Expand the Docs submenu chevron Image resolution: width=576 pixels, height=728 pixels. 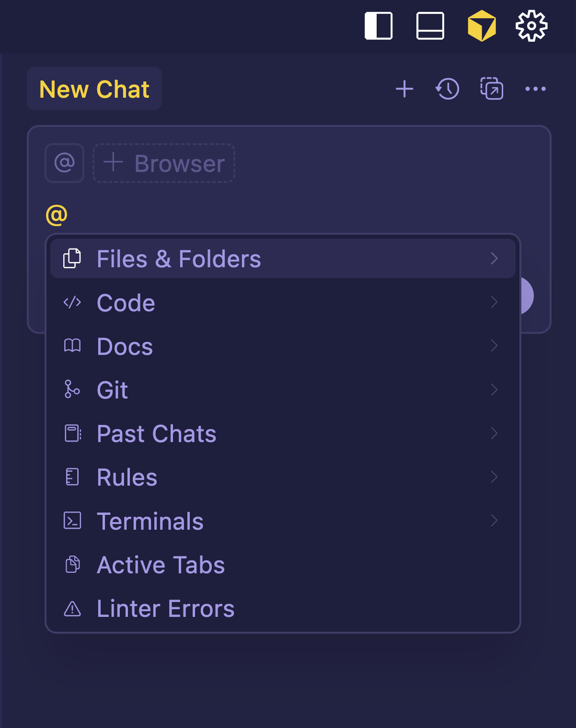[x=495, y=346]
